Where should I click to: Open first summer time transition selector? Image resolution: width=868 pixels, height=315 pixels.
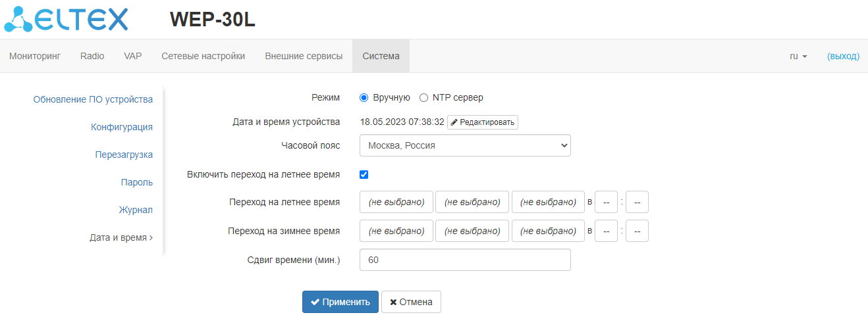pos(396,203)
